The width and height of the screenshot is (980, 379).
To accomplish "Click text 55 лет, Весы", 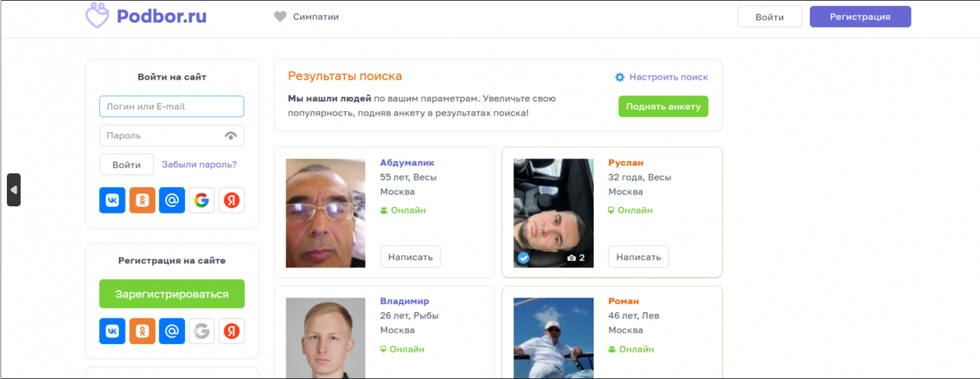I will coord(409,177).
